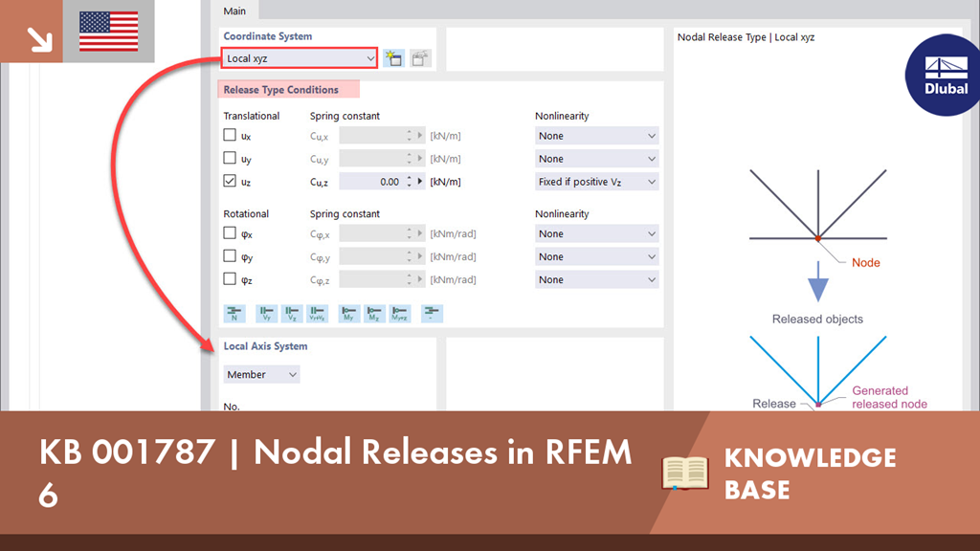Click the [kN/m] unit label beside Cu,z
The height and width of the screenshot is (551, 980).
445,182
